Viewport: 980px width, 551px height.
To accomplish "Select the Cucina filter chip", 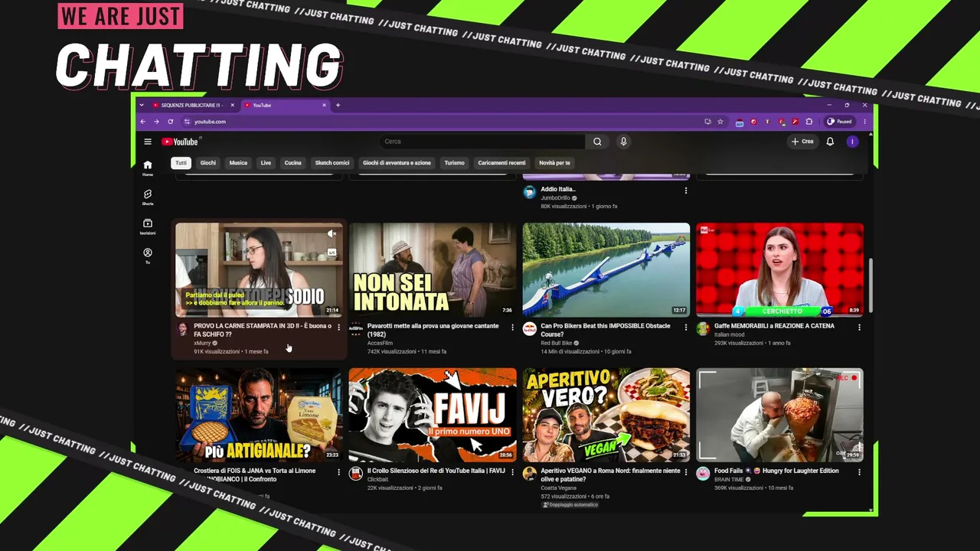I will click(293, 163).
